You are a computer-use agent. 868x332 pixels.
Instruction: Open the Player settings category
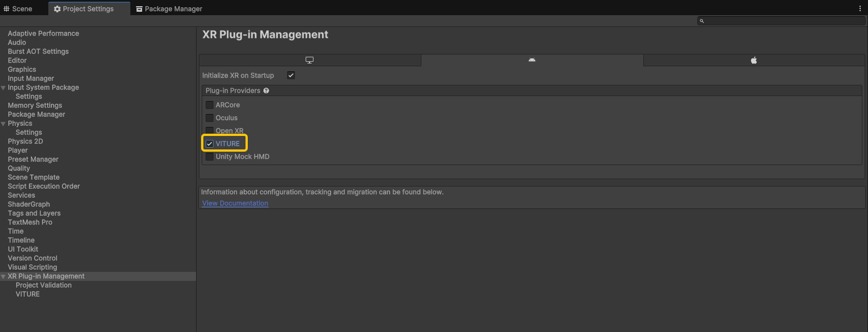[x=17, y=151]
